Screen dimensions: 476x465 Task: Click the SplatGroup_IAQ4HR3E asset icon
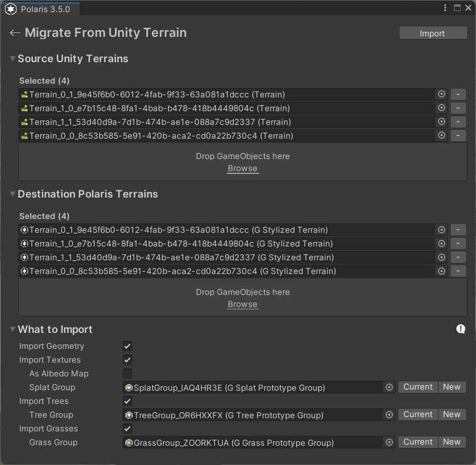(x=129, y=387)
